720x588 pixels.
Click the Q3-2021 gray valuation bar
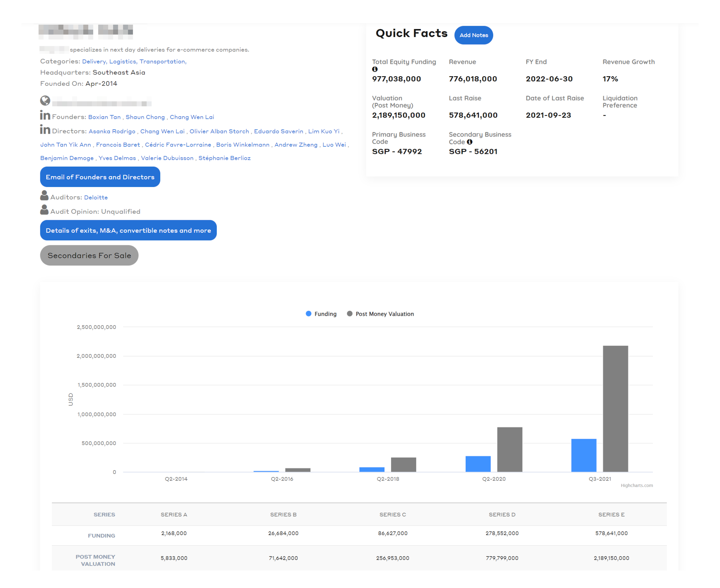615,408
